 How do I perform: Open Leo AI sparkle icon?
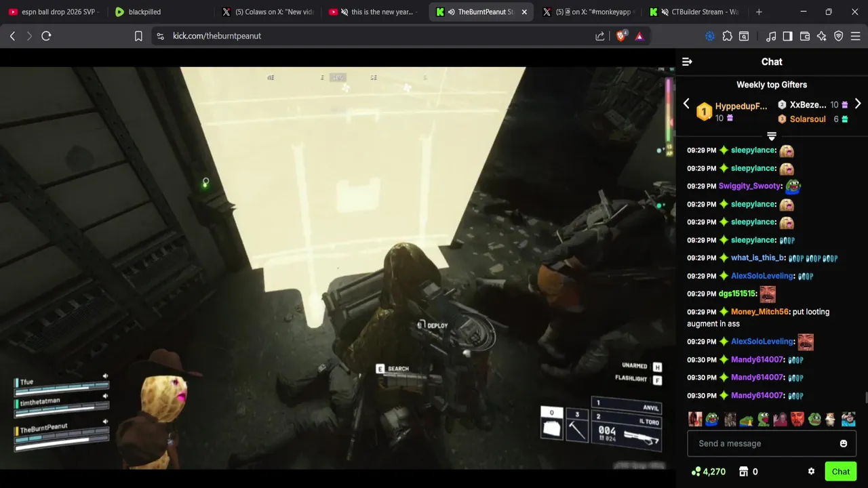click(x=822, y=36)
